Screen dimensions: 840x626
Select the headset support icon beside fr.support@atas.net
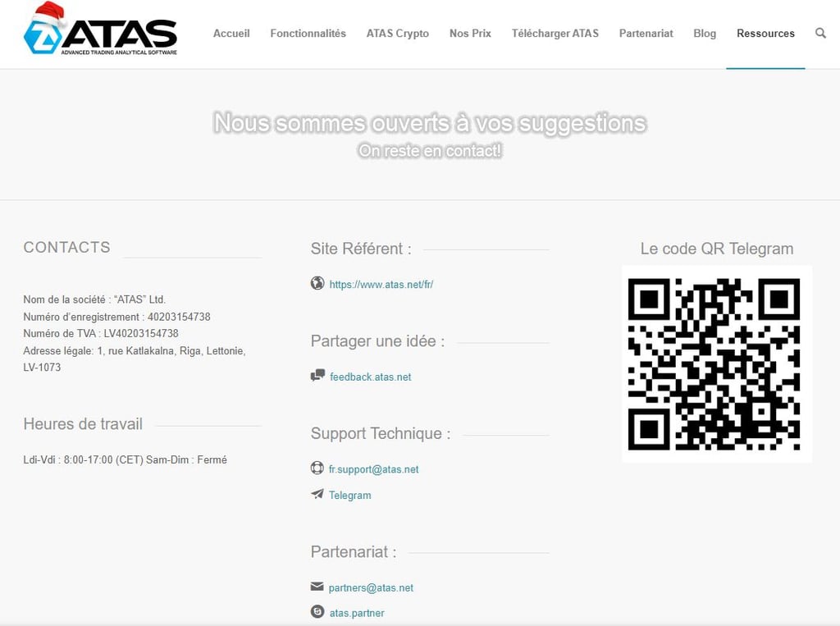point(317,468)
